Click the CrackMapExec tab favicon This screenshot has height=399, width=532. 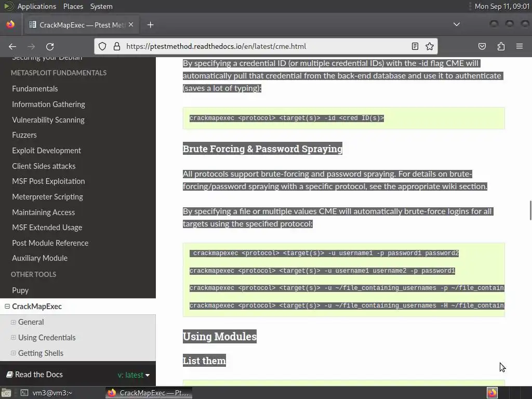33,25
